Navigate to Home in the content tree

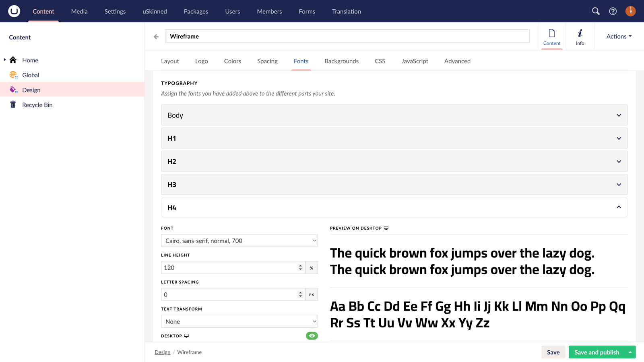30,60
